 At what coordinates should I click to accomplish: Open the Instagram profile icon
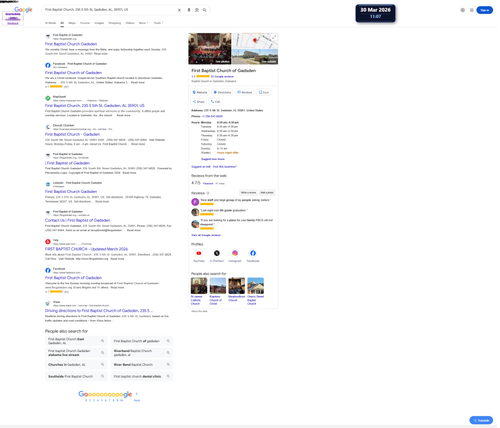pyautogui.click(x=235, y=253)
